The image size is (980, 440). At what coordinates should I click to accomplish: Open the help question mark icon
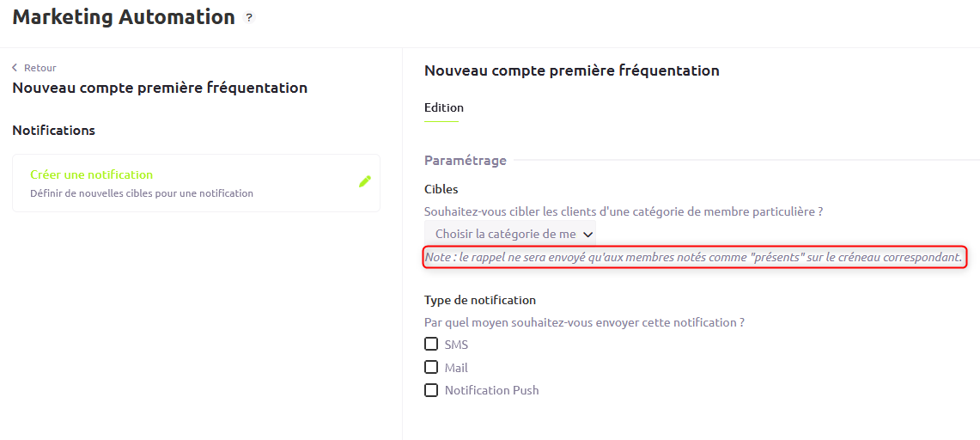(x=249, y=17)
